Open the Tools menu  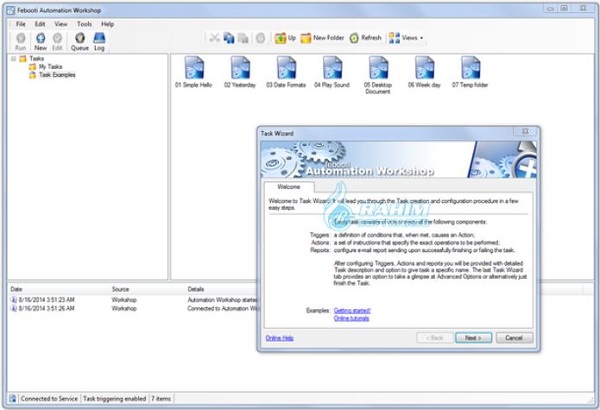coord(84,24)
